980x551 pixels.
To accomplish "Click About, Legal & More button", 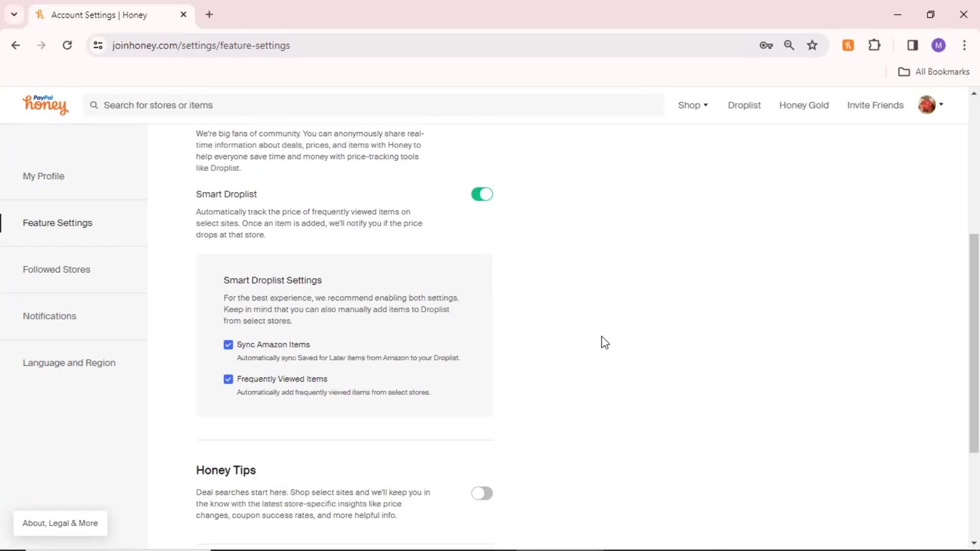I will pos(60,523).
